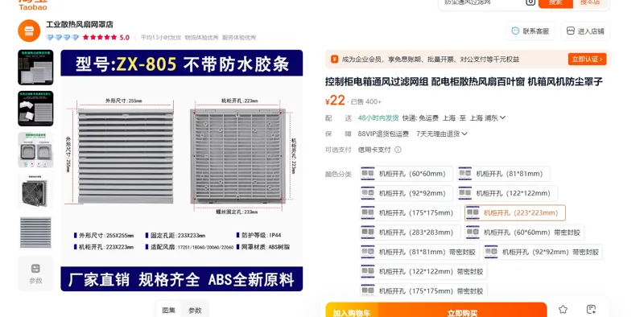The height and width of the screenshot is (317, 644).
Task: Click search input with 防尘通风过滤网 text
Action: [481, 2]
